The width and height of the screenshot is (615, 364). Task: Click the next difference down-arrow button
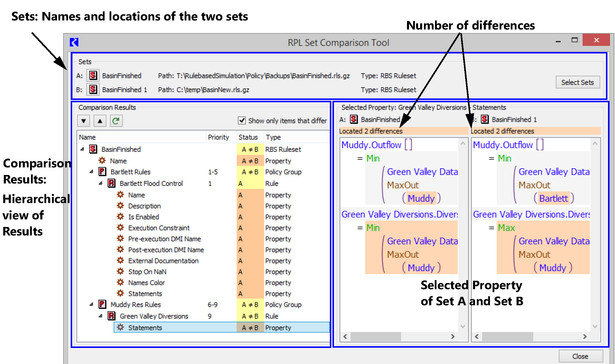click(x=84, y=121)
